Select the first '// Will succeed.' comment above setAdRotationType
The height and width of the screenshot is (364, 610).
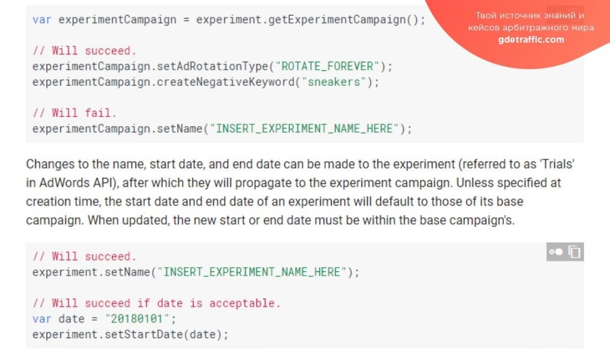click(x=84, y=51)
